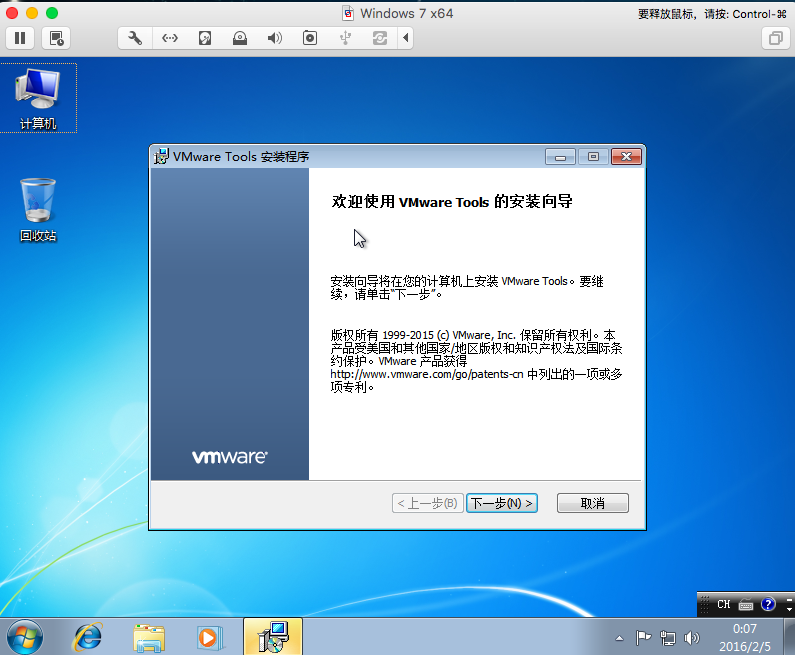This screenshot has width=795, height=655.
Task: Click the installer title bar icon
Action: tap(161, 157)
